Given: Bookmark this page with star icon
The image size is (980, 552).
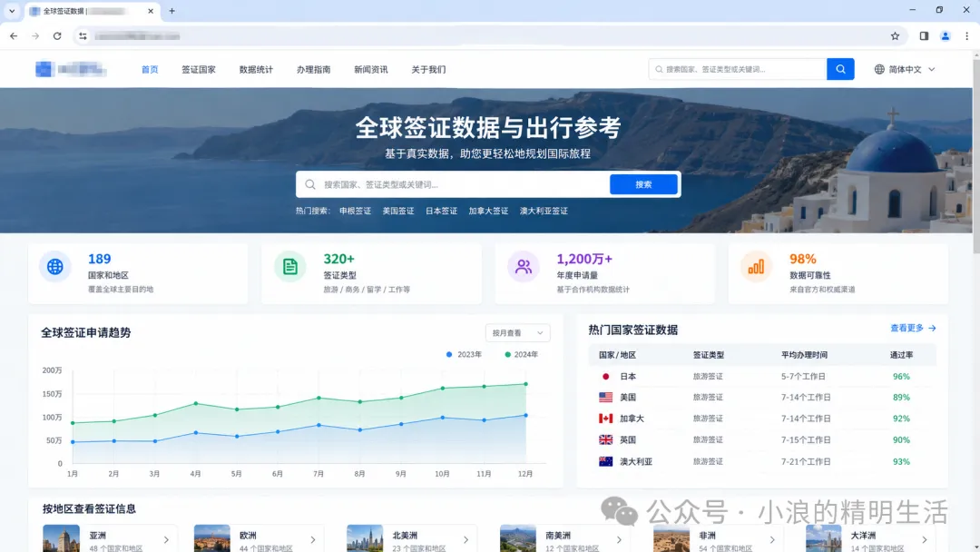Looking at the screenshot, I should (895, 36).
